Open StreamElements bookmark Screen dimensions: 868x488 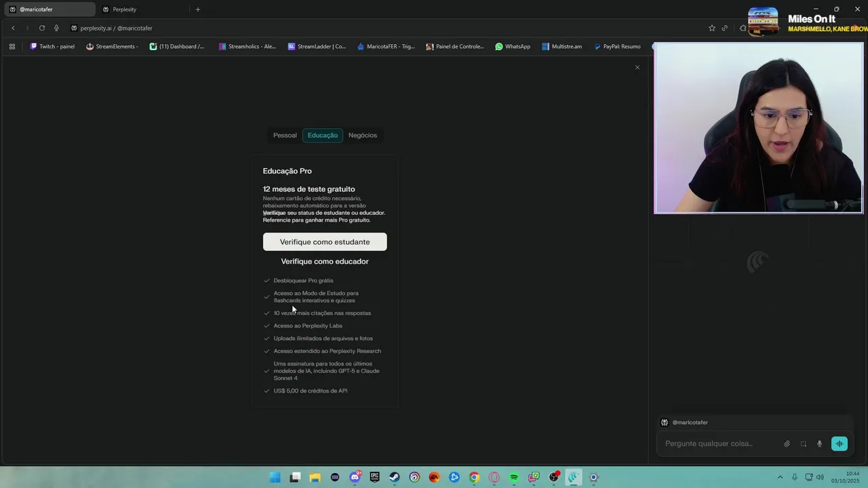click(x=112, y=47)
